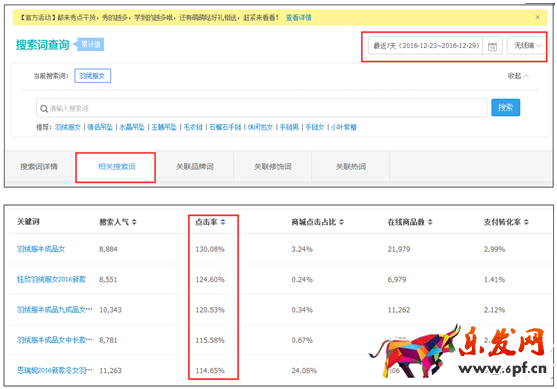Click the online products value 6,979
Image resolution: width=557 pixels, height=389 pixels.
[397, 279]
